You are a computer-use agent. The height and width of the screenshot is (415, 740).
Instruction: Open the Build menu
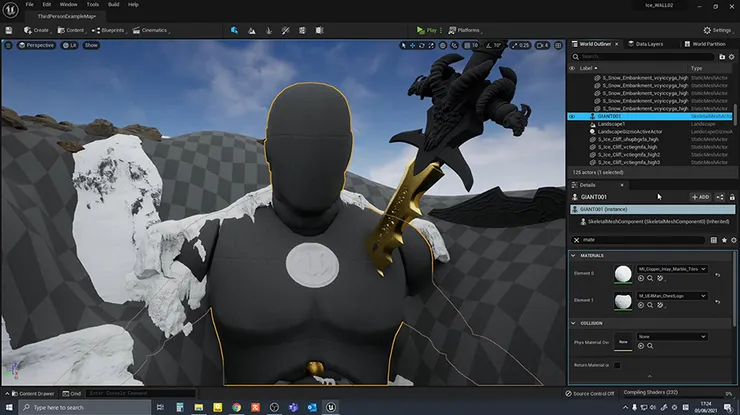[x=114, y=4]
